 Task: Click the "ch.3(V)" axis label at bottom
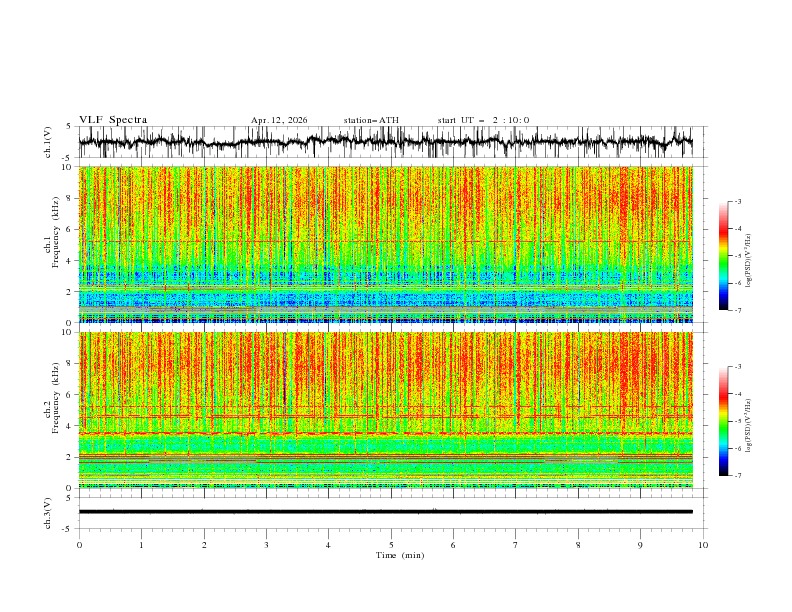(47, 513)
